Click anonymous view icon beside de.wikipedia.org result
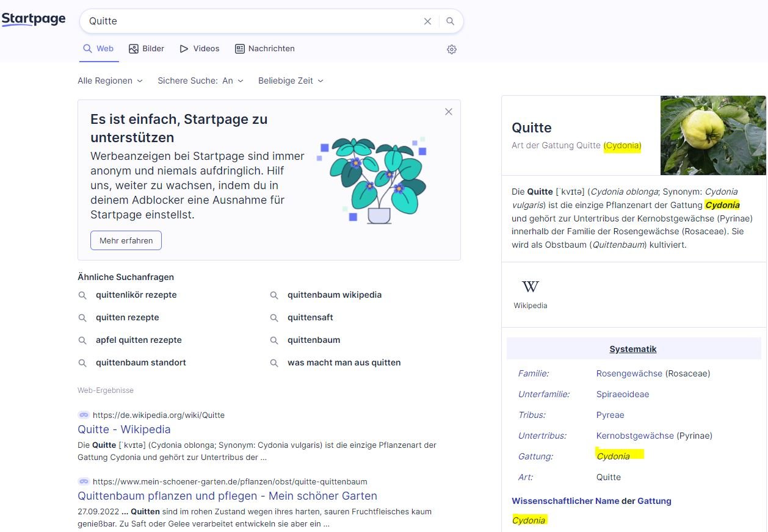Screen dimensions: 768x532 point(84,415)
